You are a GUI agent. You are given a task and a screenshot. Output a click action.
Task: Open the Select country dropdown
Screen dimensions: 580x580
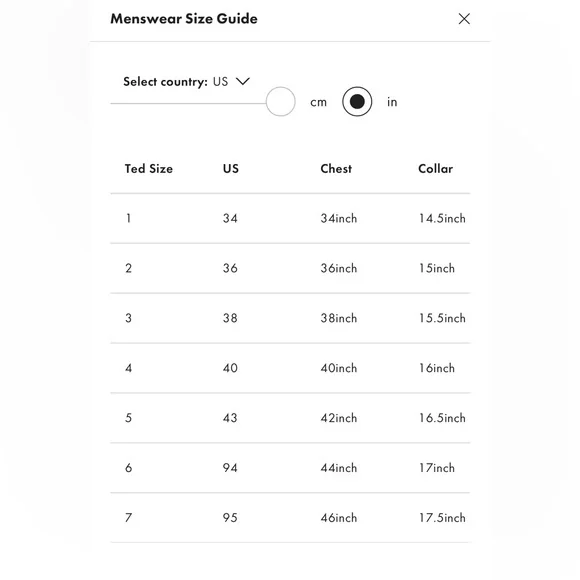(187, 81)
